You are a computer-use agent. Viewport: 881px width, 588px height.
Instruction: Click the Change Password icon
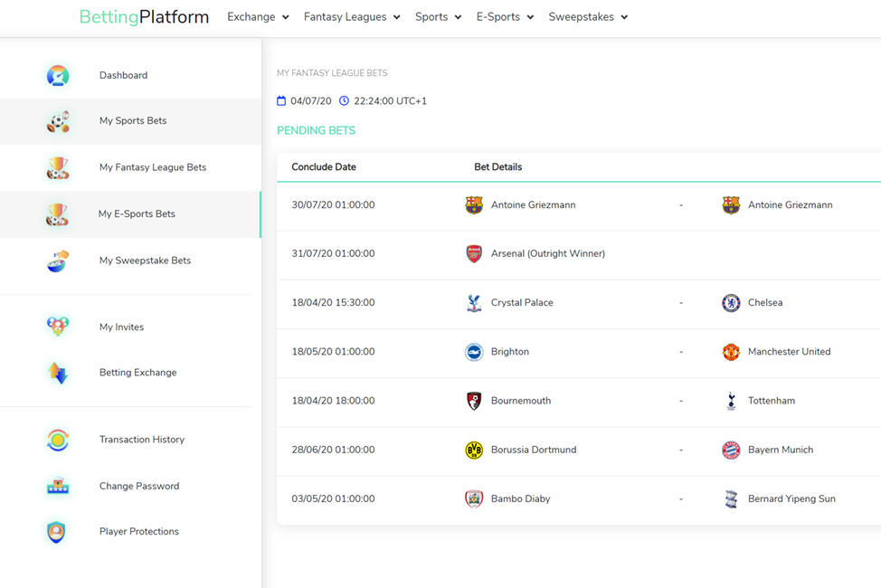click(x=57, y=486)
